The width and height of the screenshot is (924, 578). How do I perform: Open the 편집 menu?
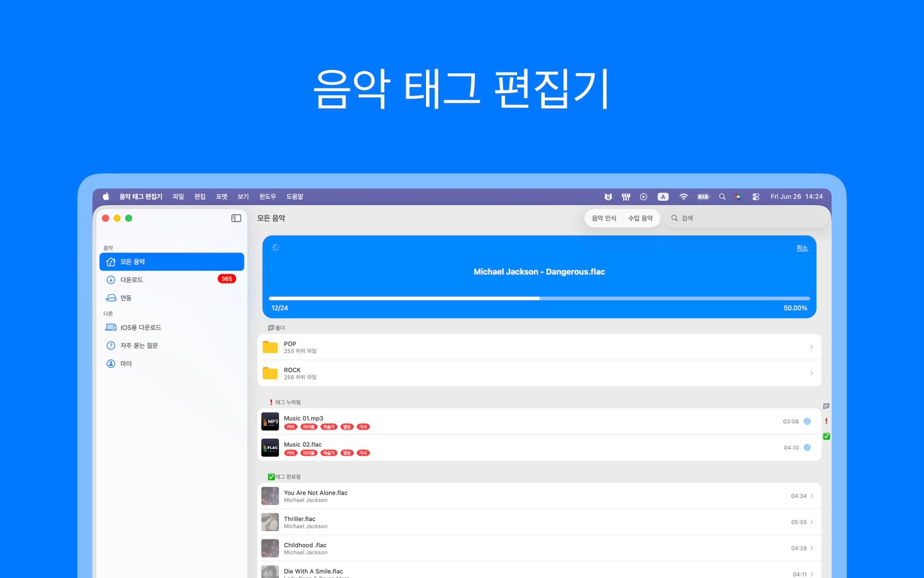tap(200, 197)
